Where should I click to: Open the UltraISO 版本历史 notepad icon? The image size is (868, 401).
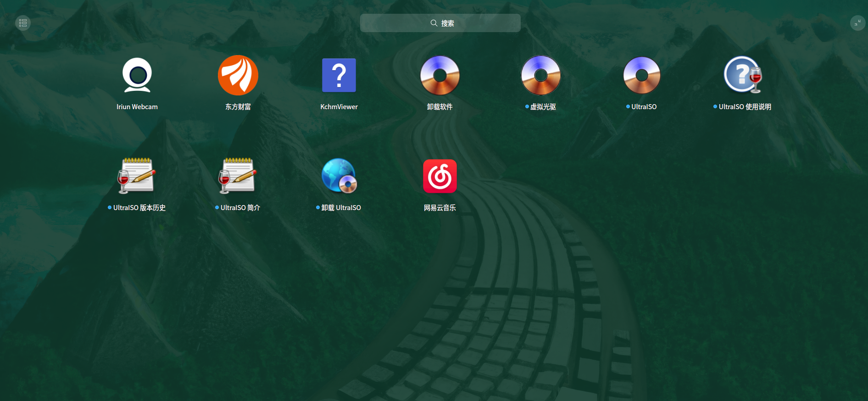point(137,176)
